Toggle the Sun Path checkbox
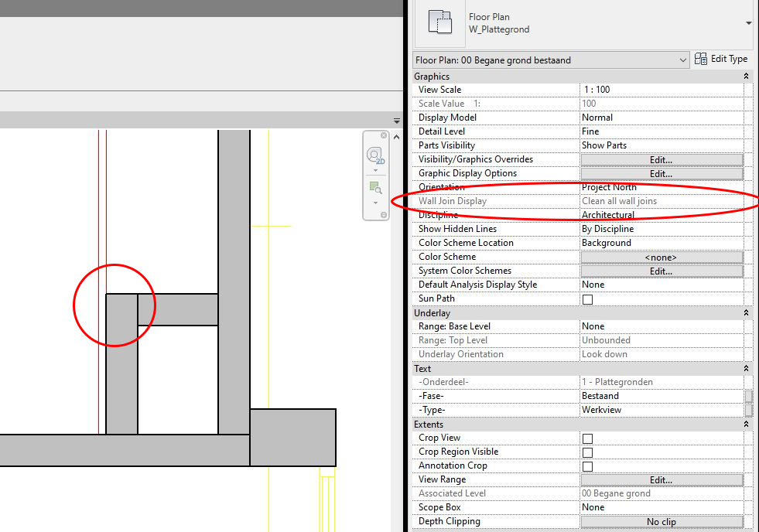 (587, 298)
